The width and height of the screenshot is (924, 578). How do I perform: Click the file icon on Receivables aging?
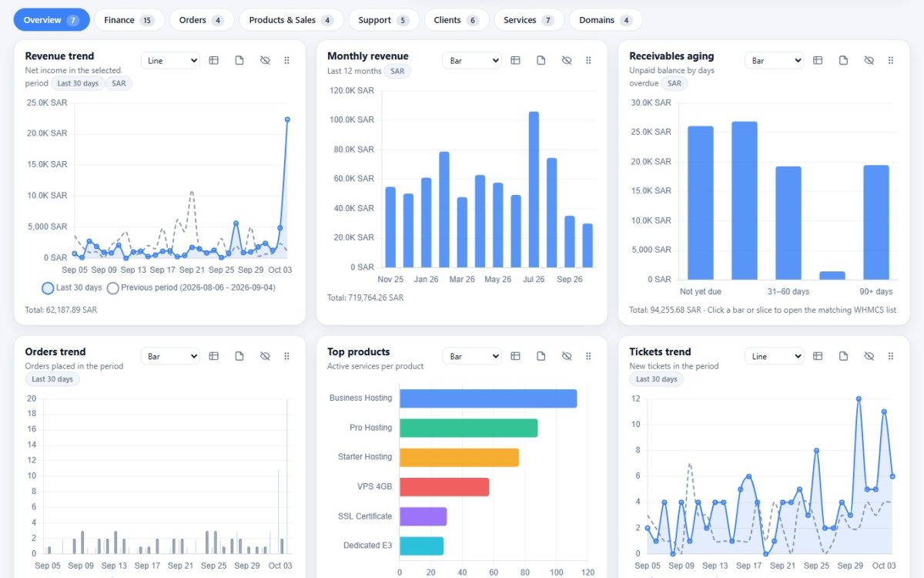(x=844, y=60)
